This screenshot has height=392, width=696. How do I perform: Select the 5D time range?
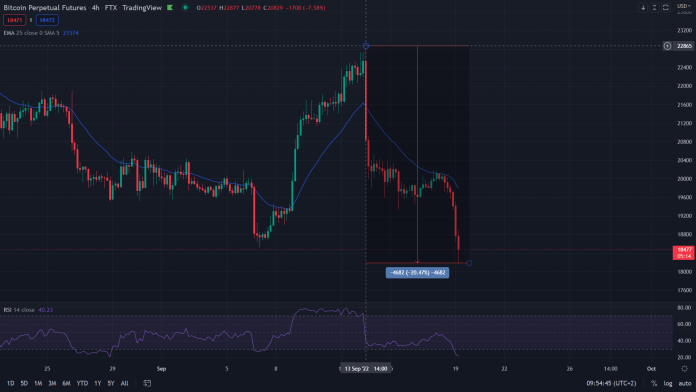24,383
